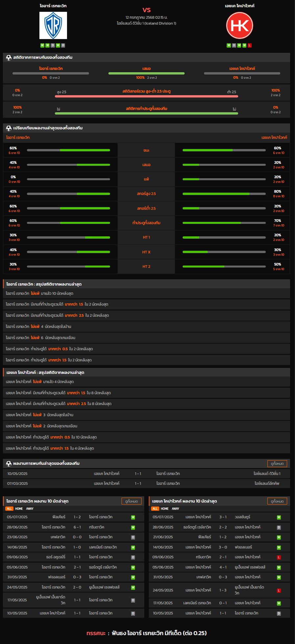Click the HT 2 comparison row label

coord(147,267)
